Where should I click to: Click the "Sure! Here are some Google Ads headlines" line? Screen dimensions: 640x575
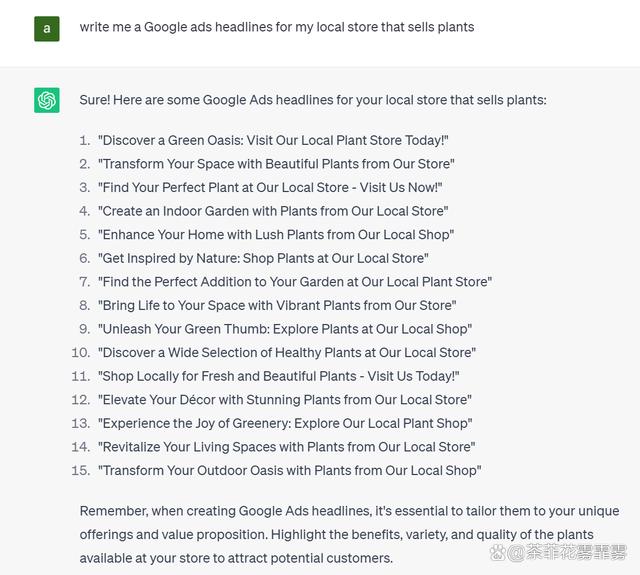pos(313,100)
